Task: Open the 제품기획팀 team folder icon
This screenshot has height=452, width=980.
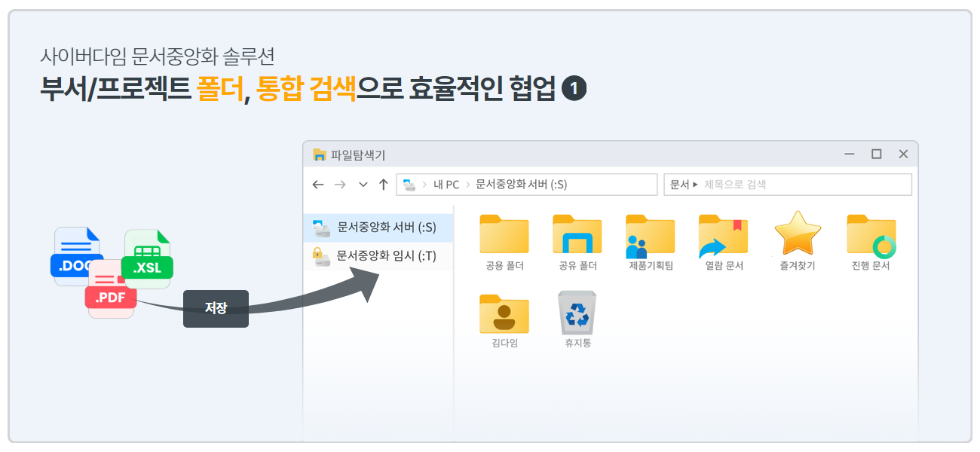Action: click(650, 236)
